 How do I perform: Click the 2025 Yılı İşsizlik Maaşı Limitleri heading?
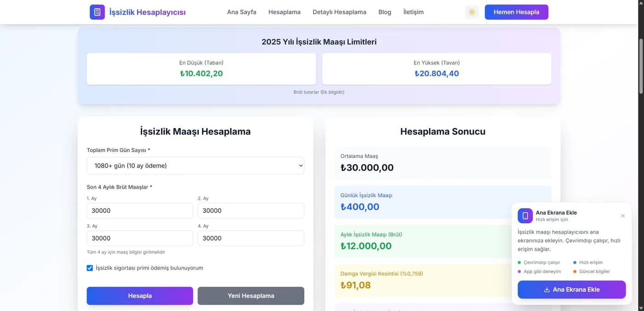319,42
